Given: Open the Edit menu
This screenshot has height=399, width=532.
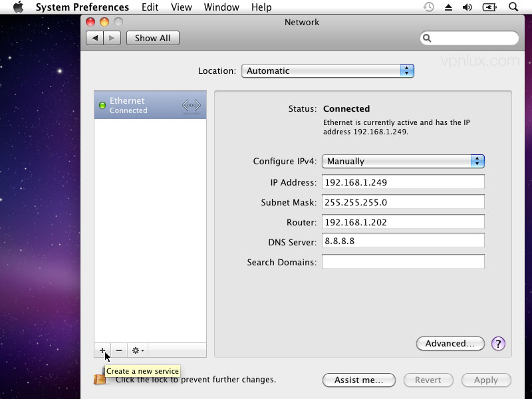Looking at the screenshot, I should click(150, 7).
